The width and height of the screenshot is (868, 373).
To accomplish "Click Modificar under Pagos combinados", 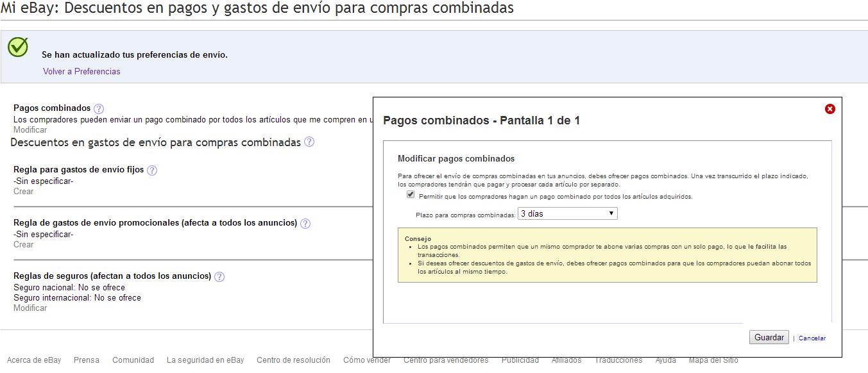I will 30,130.
